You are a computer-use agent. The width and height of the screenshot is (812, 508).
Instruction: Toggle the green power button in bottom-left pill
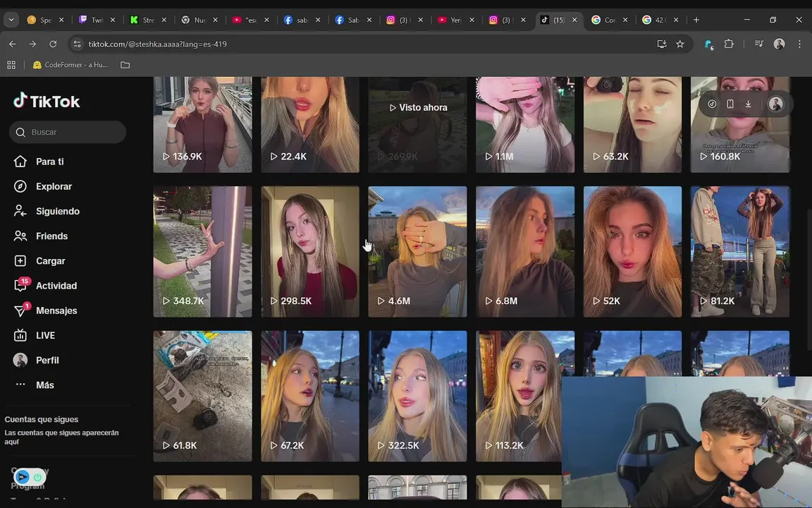tap(38, 476)
